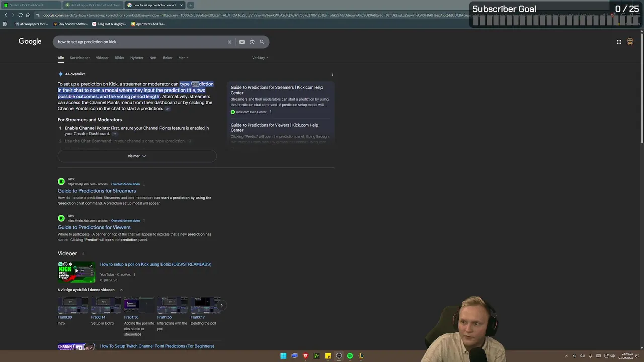Open the Verktøy tools dropdown
The height and width of the screenshot is (362, 644).
coord(260,58)
